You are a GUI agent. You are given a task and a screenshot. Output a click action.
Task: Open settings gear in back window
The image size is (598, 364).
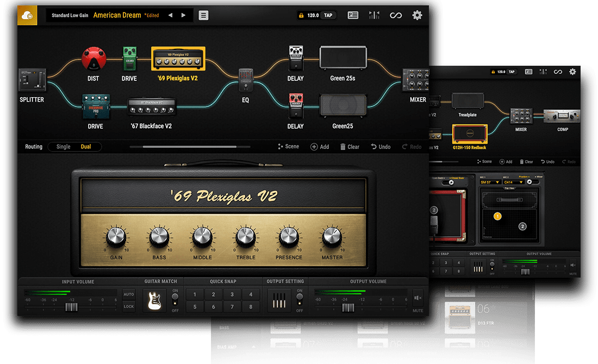(572, 72)
